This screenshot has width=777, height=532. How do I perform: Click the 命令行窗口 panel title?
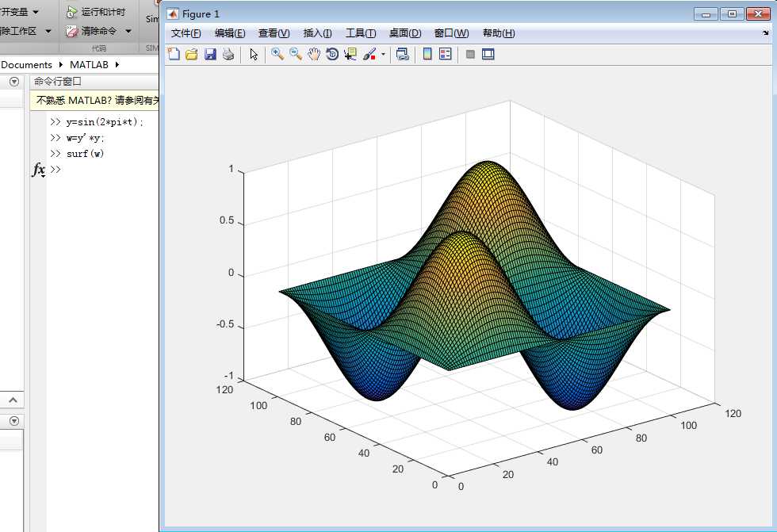57,81
